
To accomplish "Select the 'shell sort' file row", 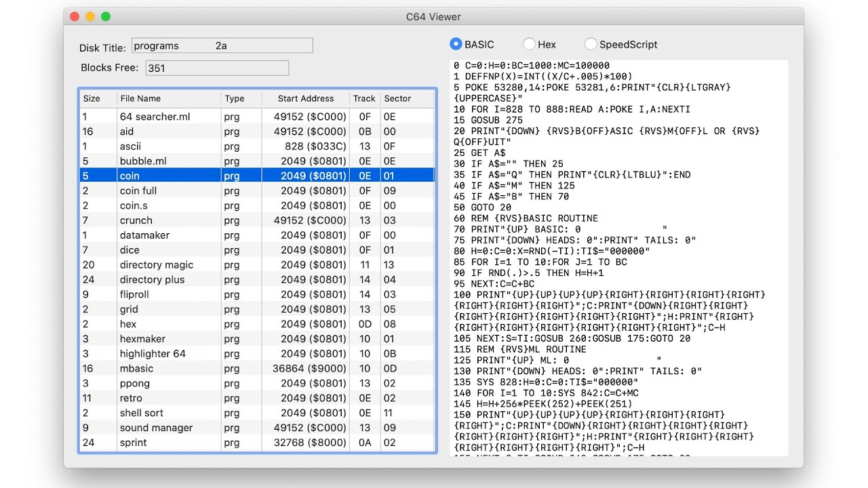I will (257, 413).
